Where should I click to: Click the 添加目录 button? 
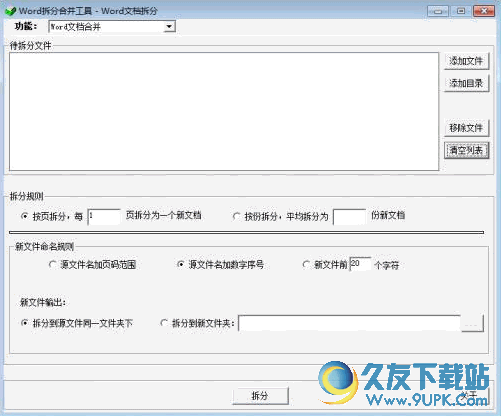click(466, 83)
